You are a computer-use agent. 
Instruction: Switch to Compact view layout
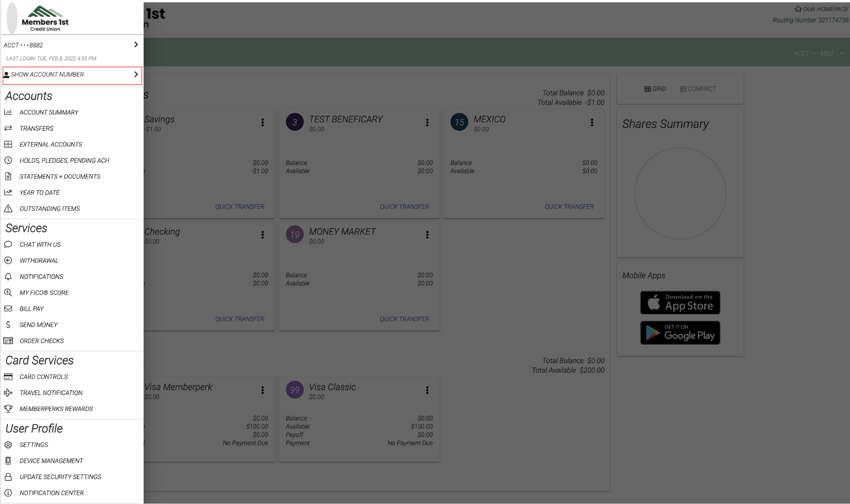pos(698,89)
